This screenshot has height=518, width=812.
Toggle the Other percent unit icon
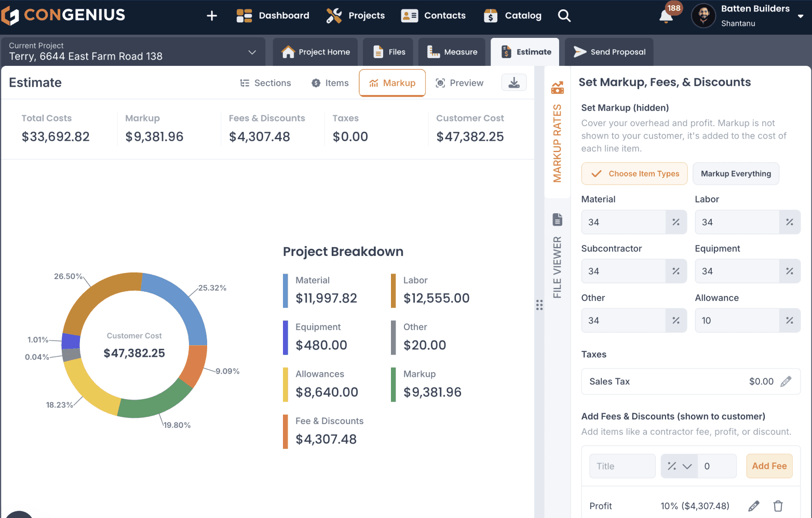pyautogui.click(x=676, y=321)
